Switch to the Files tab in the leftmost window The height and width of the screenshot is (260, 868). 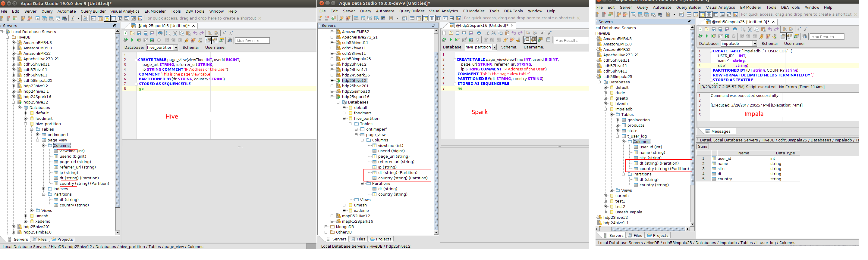point(39,240)
